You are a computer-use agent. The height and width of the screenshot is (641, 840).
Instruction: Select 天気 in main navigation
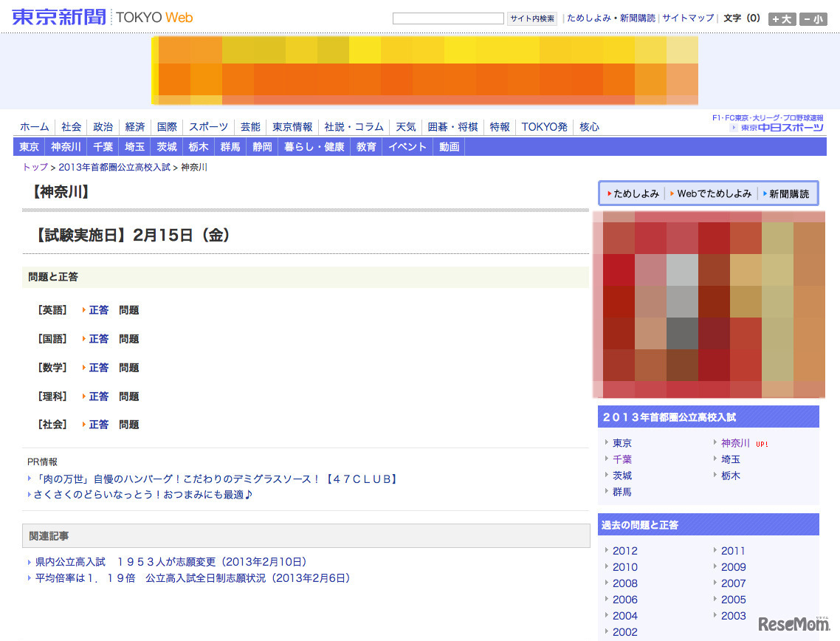point(405,127)
